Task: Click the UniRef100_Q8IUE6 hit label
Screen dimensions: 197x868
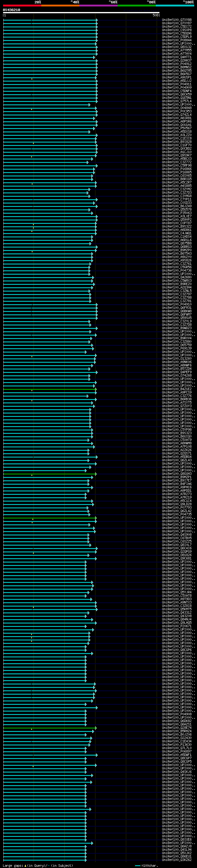Action: tap(177, 839)
